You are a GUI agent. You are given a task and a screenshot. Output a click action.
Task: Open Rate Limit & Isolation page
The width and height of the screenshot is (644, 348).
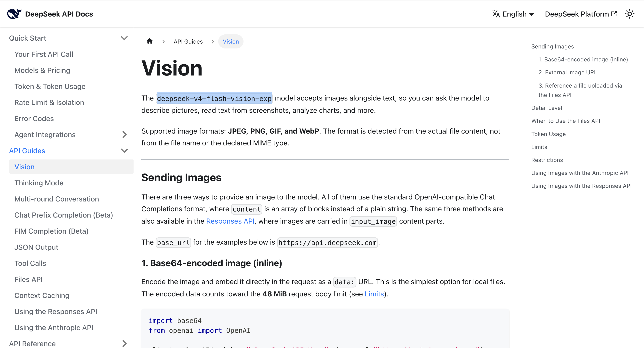49,102
